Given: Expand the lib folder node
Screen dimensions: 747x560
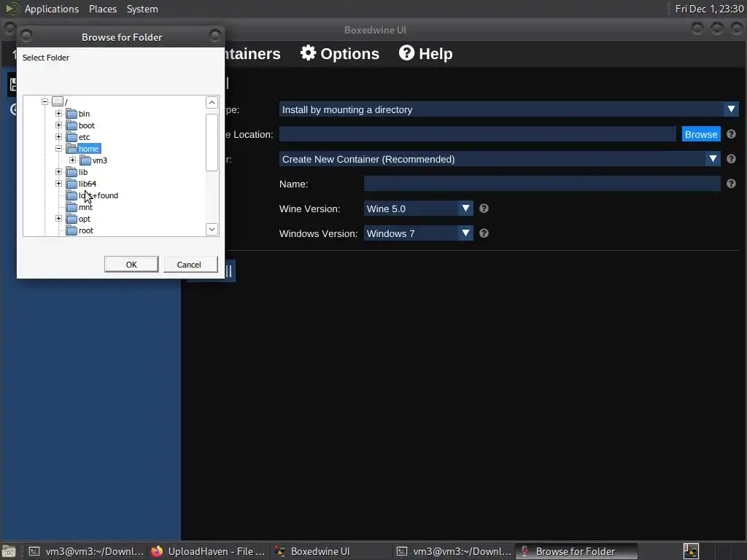Looking at the screenshot, I should [58, 172].
